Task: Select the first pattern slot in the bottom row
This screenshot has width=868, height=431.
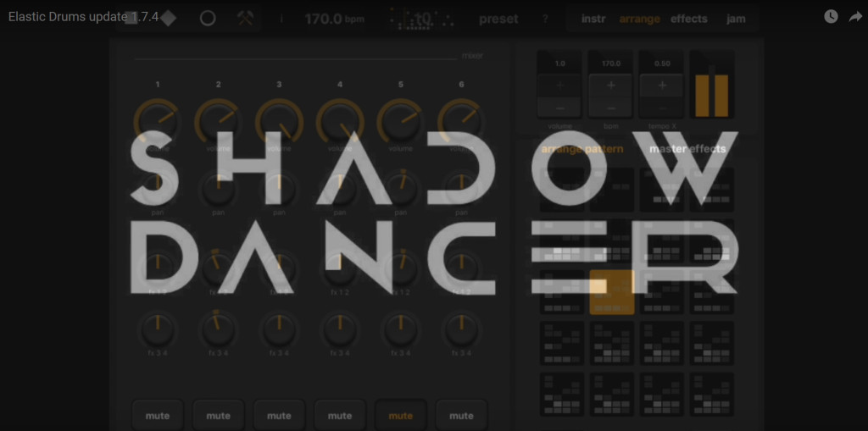Action: pos(562,395)
